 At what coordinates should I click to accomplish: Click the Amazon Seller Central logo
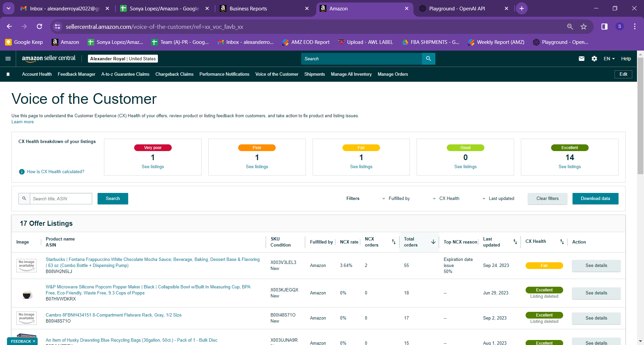[x=49, y=58]
